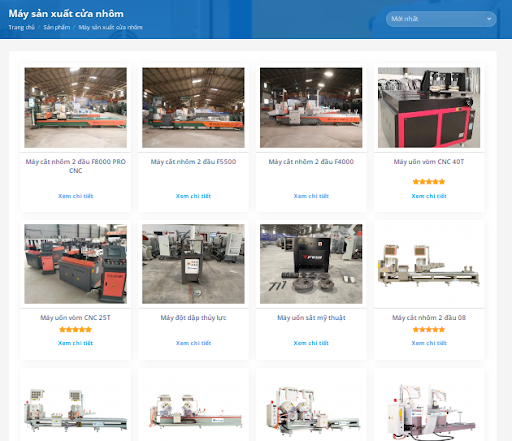The width and height of the screenshot is (512, 441).
Task: Click 'Máy sản xuất cửa nhôm' breadcrumb
Action: (110, 27)
